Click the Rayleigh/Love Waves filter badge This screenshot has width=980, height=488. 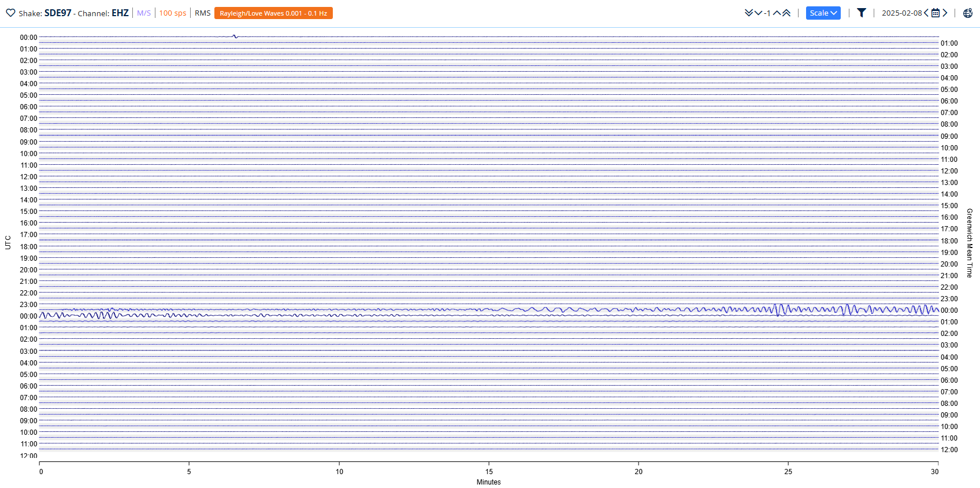click(x=273, y=13)
